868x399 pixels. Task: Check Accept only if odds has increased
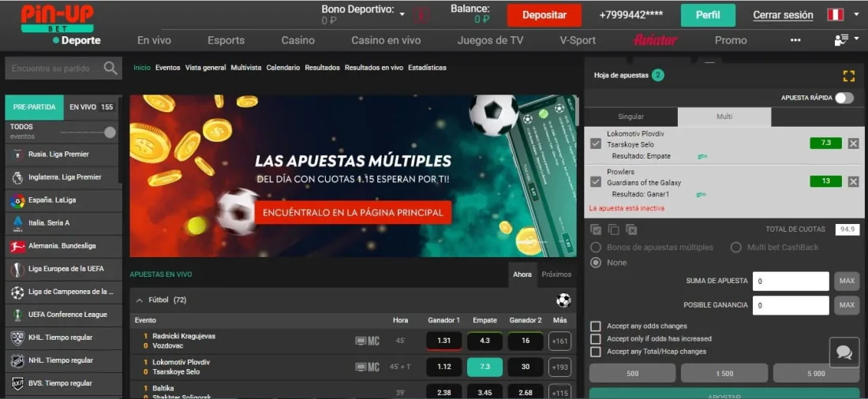pos(596,339)
